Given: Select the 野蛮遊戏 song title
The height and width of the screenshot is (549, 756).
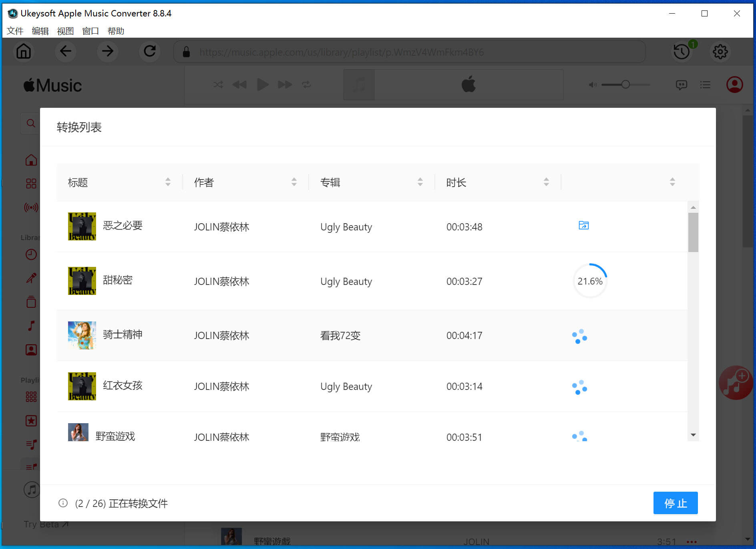Looking at the screenshot, I should (115, 436).
